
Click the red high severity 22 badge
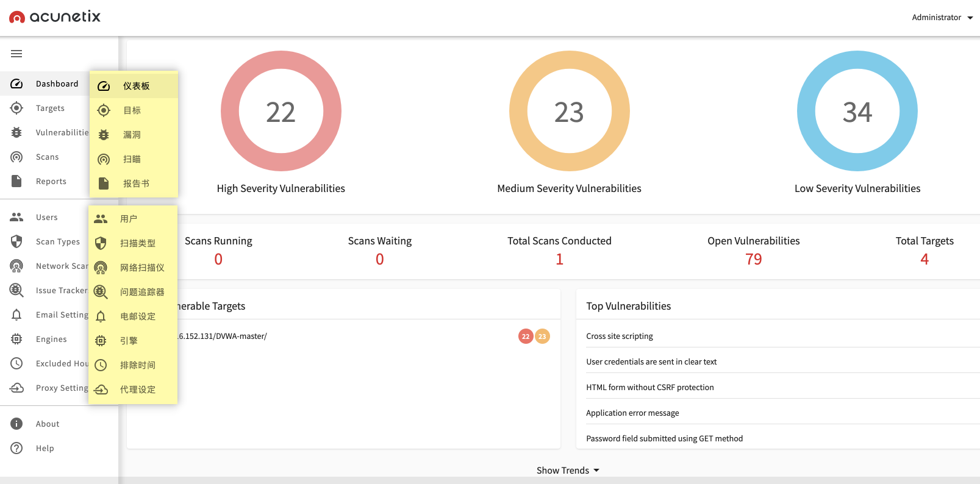[525, 336]
